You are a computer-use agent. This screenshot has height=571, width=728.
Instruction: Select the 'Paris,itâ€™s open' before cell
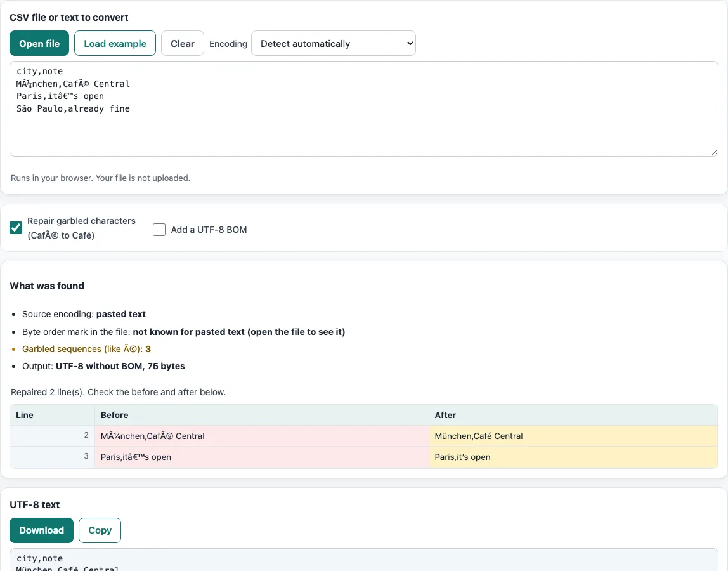261,457
